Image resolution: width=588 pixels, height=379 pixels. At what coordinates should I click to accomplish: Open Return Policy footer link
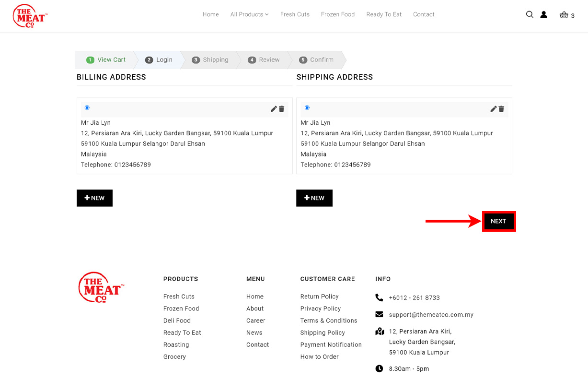pyautogui.click(x=319, y=296)
